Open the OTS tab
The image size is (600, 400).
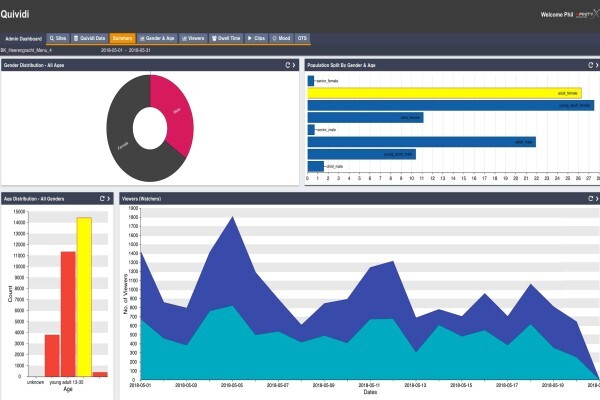click(302, 38)
